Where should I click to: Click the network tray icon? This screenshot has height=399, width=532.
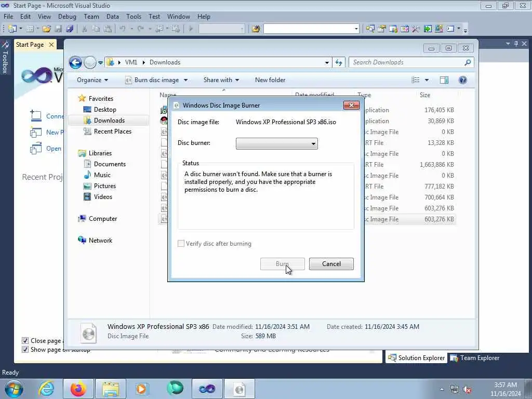point(455,390)
